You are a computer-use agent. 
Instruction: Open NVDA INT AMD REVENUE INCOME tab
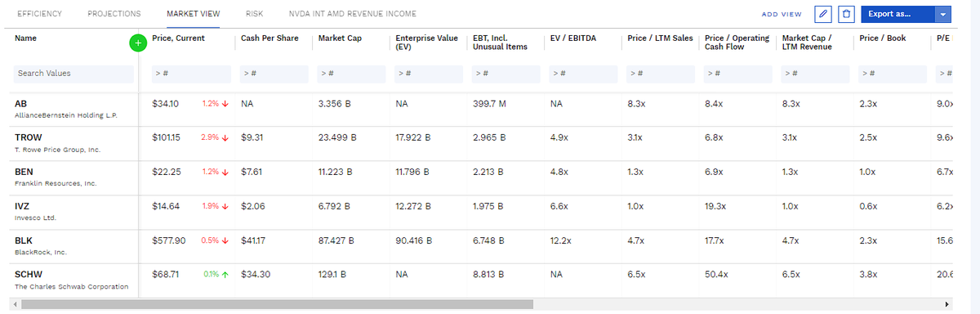pyautogui.click(x=352, y=14)
